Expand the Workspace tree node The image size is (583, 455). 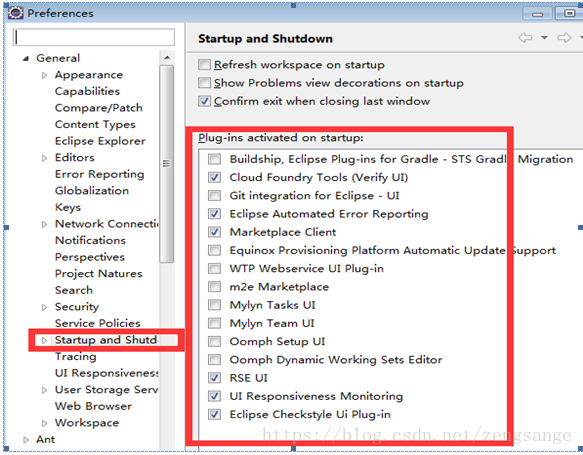(x=44, y=423)
